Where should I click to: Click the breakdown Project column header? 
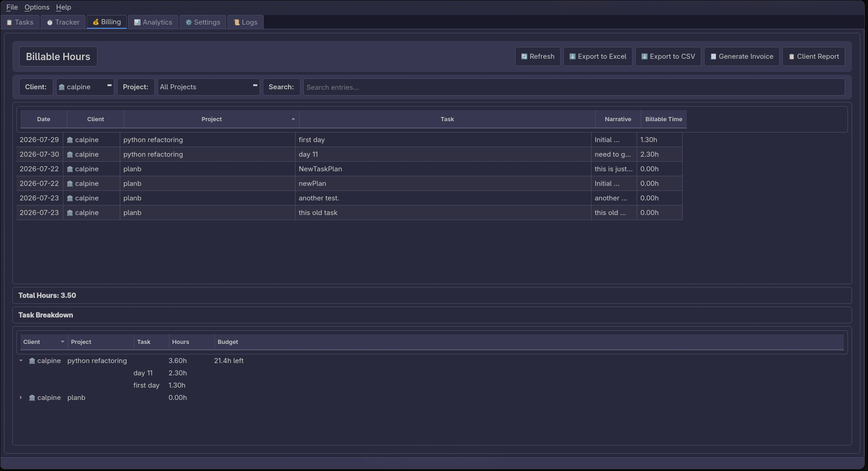click(101, 342)
